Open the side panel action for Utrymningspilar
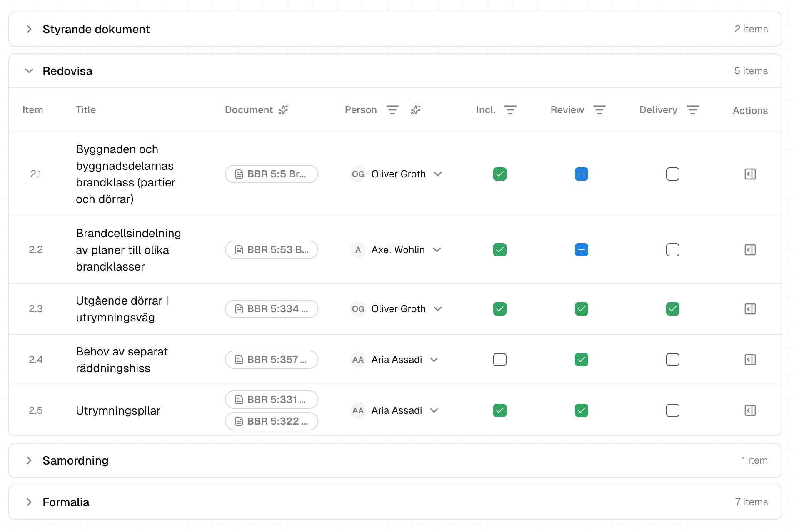 click(x=750, y=410)
